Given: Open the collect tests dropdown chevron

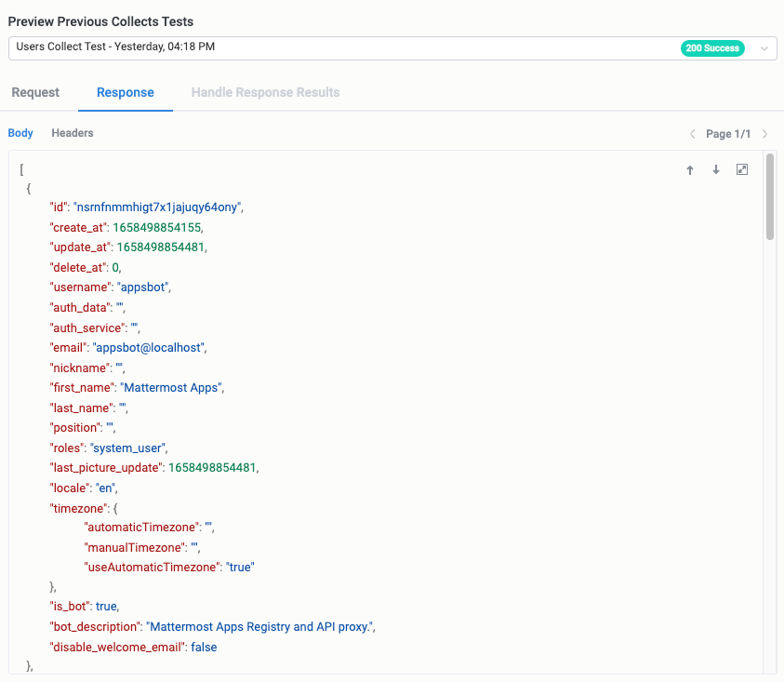Looking at the screenshot, I should (x=764, y=48).
